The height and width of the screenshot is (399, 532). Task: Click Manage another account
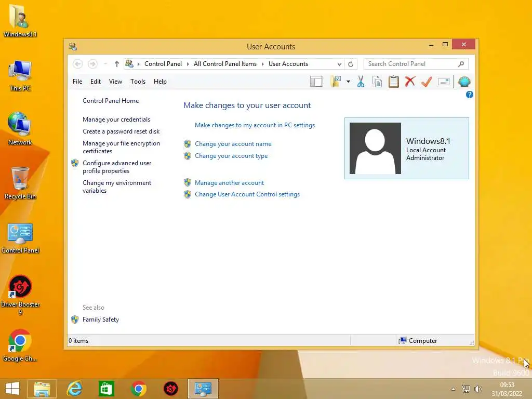(229, 183)
